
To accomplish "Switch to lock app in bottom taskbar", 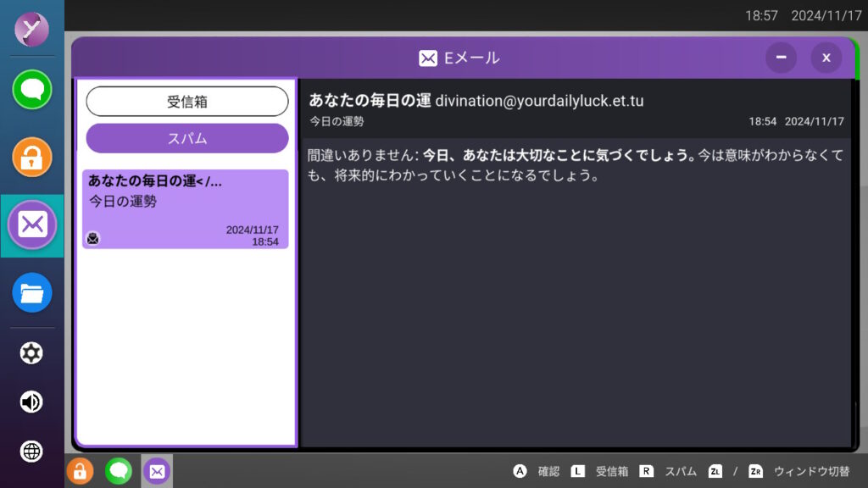I will [x=81, y=471].
